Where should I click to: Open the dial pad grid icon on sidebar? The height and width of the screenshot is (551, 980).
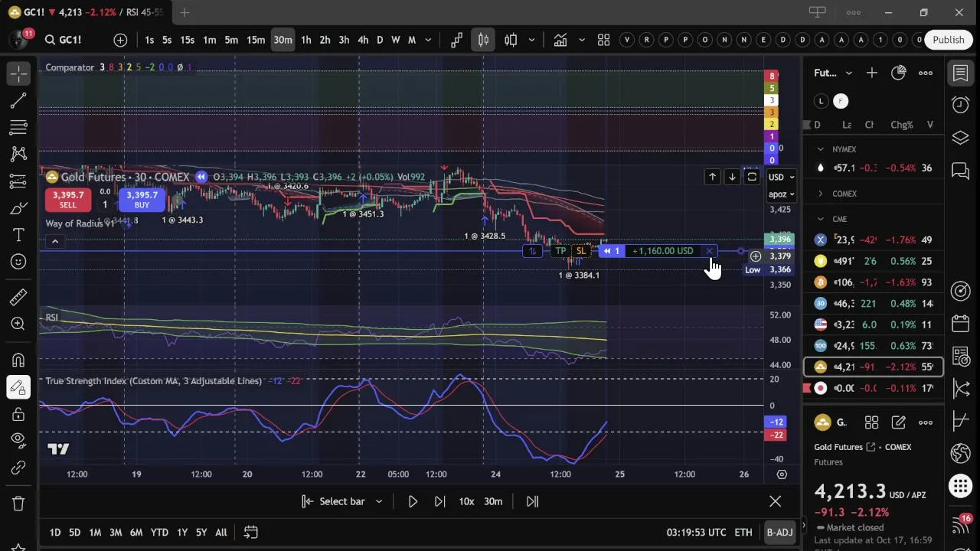(x=960, y=486)
